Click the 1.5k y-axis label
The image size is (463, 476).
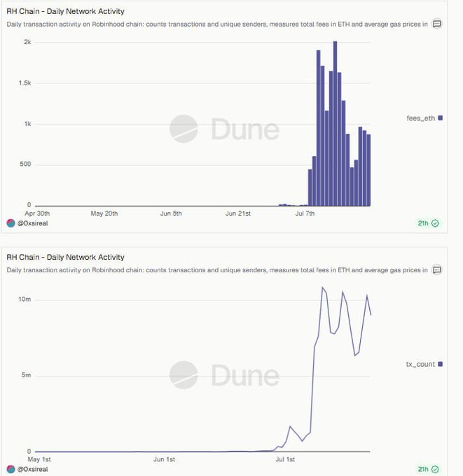25,83
